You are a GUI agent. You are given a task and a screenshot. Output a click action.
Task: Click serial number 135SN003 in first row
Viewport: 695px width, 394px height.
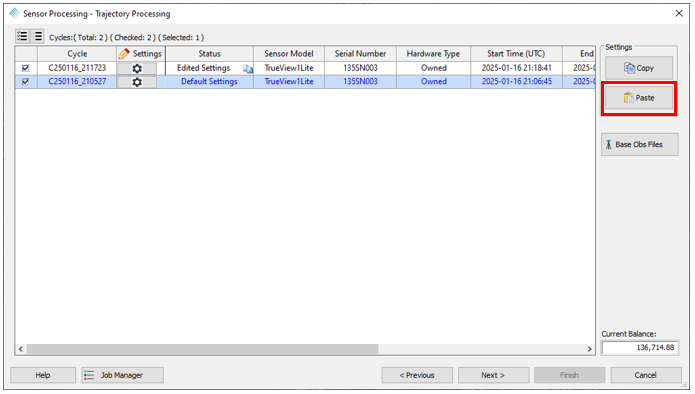pos(360,68)
